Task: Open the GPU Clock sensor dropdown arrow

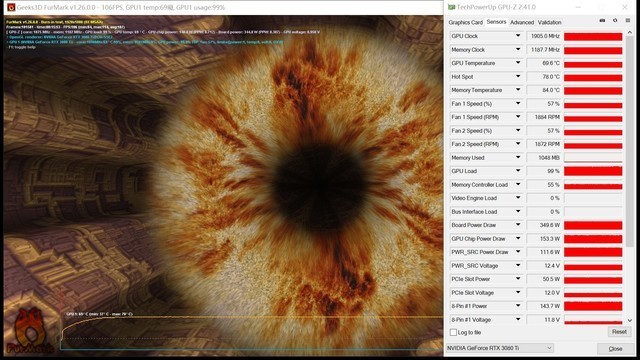Action: (x=518, y=36)
